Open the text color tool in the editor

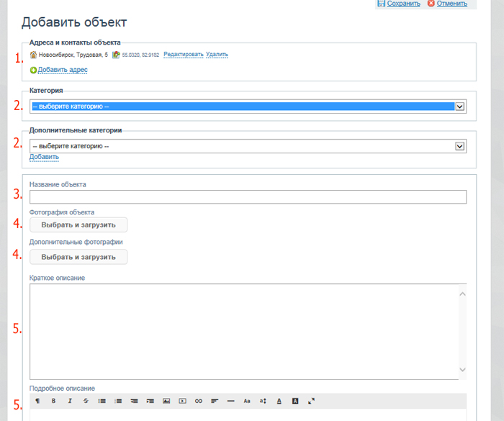tap(279, 401)
